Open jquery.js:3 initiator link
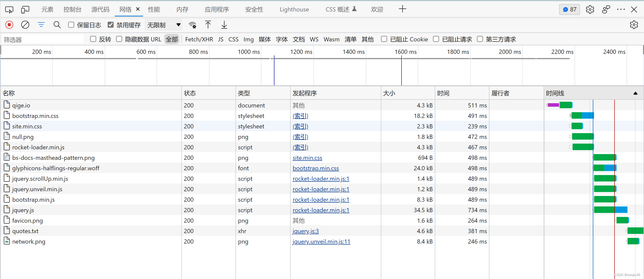The height and width of the screenshot is (279, 644). pyautogui.click(x=305, y=231)
